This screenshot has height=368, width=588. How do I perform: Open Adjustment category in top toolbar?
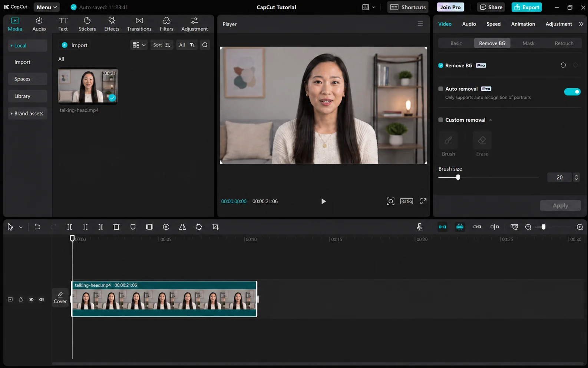[x=194, y=24]
